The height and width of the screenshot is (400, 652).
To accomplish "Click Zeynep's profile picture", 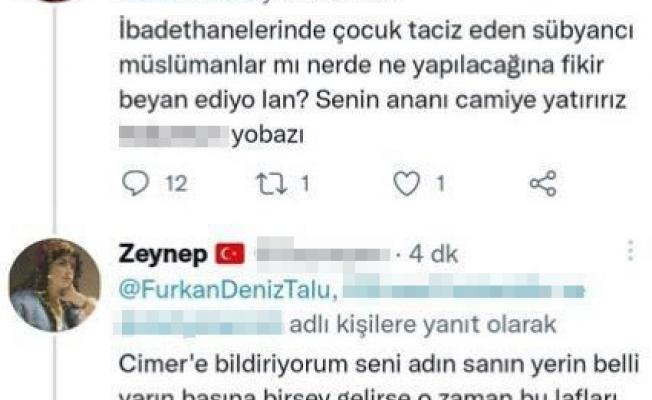I will click(55, 285).
